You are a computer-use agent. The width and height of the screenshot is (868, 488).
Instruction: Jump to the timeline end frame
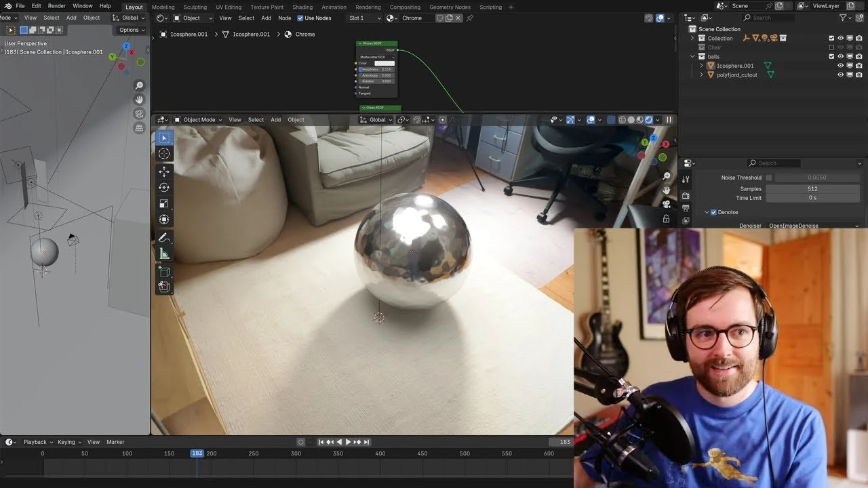click(366, 442)
